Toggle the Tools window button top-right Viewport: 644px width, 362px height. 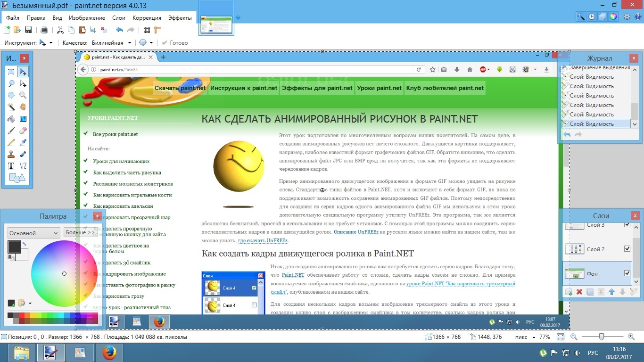[581, 17]
